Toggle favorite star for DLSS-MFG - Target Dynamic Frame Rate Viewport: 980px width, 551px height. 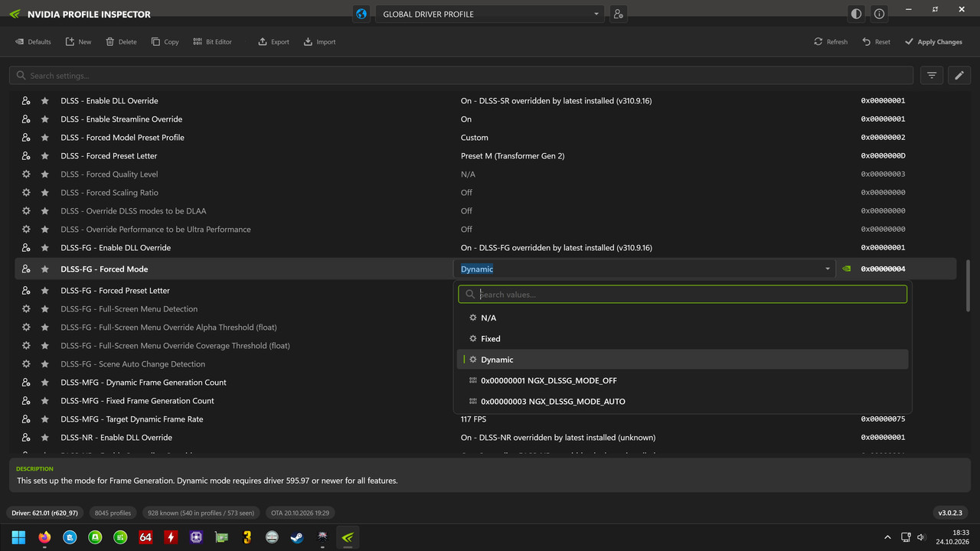[45, 419]
